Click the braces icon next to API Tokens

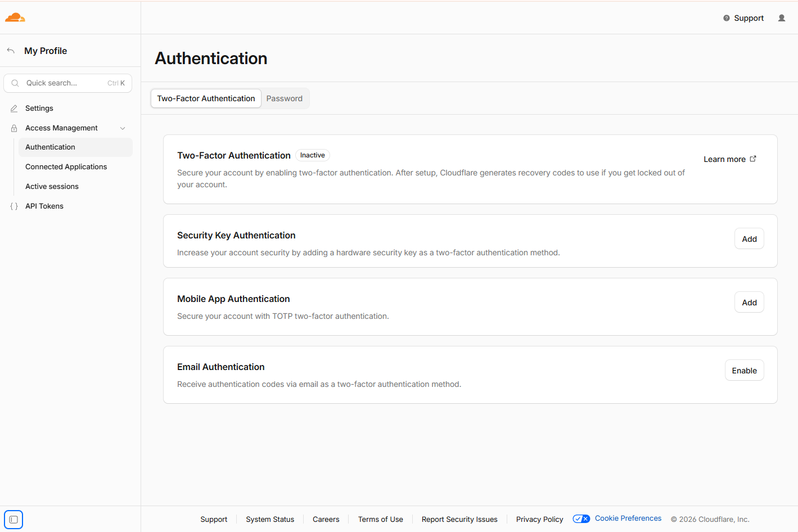tap(14, 206)
